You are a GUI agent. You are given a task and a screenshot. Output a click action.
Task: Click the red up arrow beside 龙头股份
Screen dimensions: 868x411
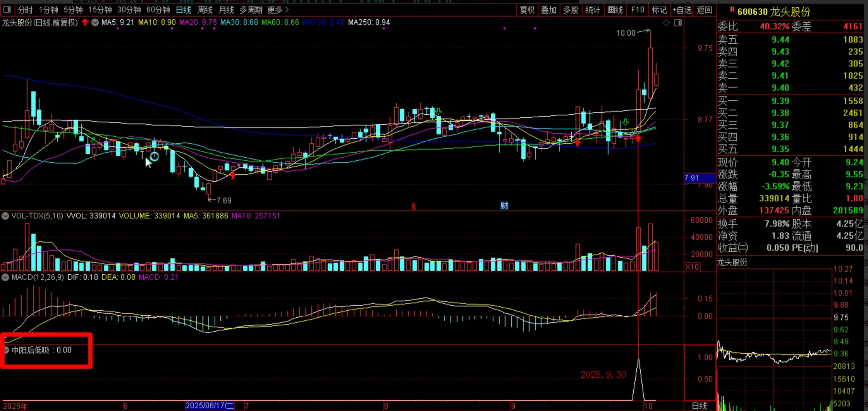pyautogui.click(x=85, y=22)
